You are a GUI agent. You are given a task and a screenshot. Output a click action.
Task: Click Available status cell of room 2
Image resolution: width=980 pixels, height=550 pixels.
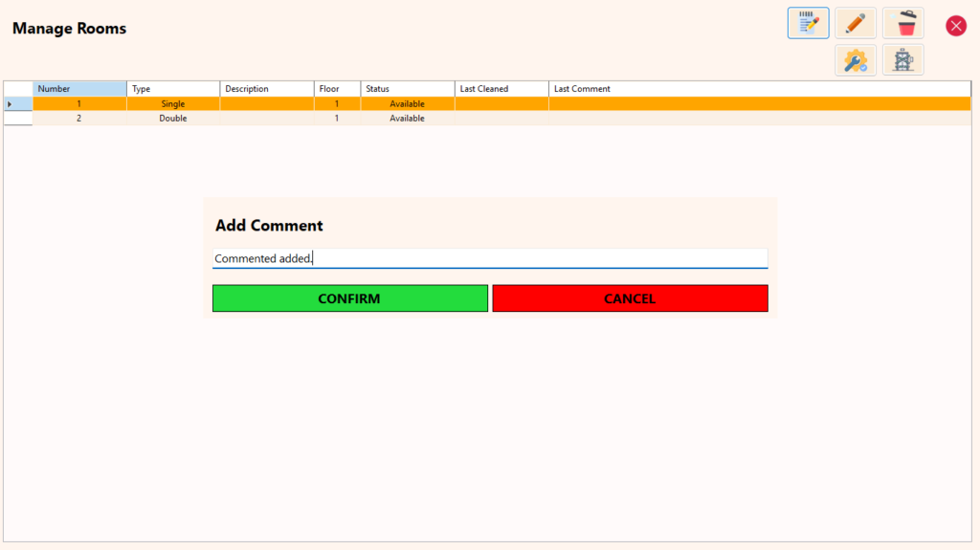pyautogui.click(x=408, y=119)
